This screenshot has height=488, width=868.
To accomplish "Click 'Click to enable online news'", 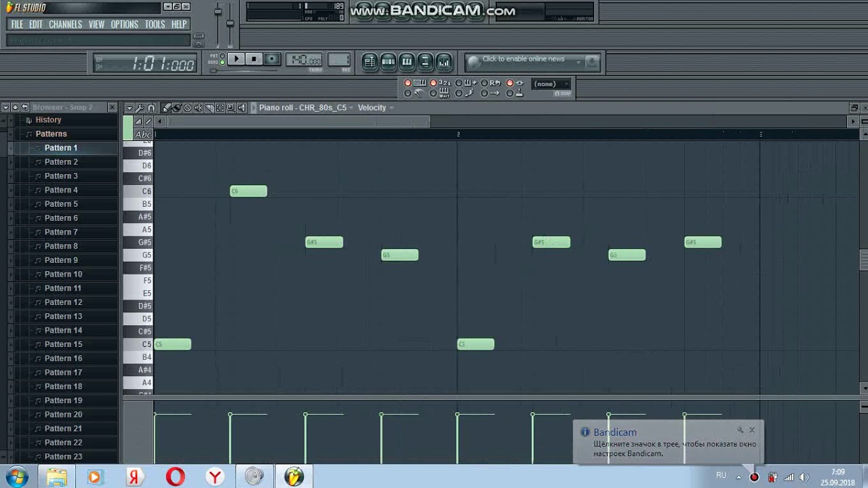I will coord(524,59).
